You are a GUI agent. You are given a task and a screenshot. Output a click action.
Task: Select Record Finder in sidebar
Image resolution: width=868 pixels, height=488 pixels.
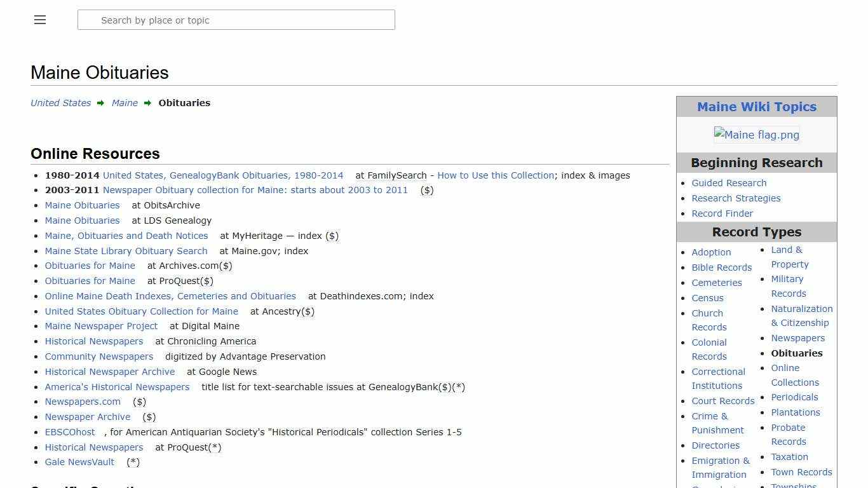[x=722, y=213]
